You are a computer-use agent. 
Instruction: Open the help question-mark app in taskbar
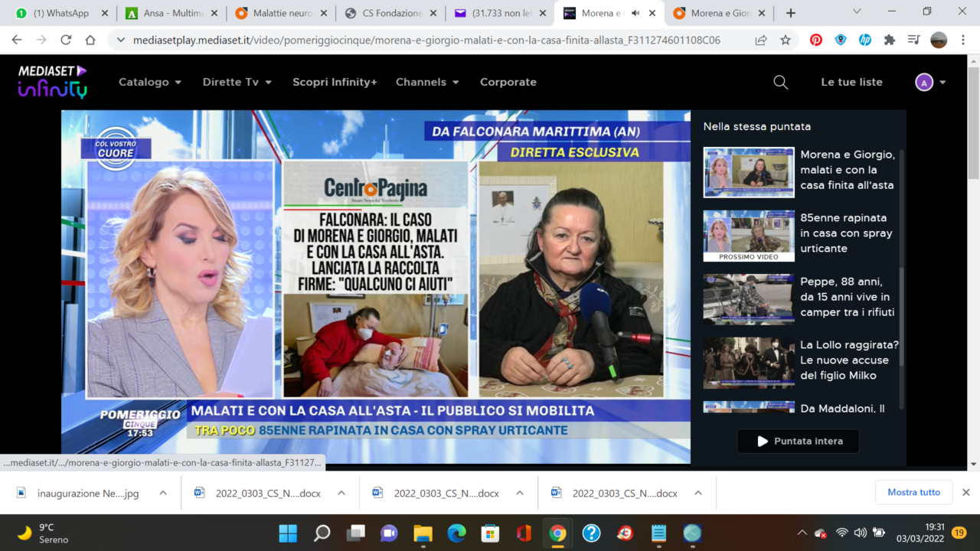point(591,533)
